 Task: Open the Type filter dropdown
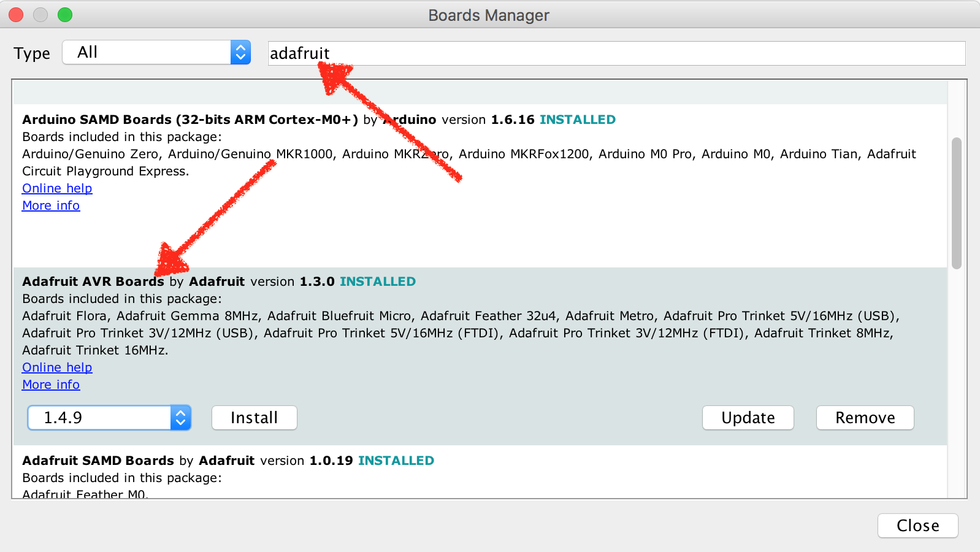click(x=156, y=52)
